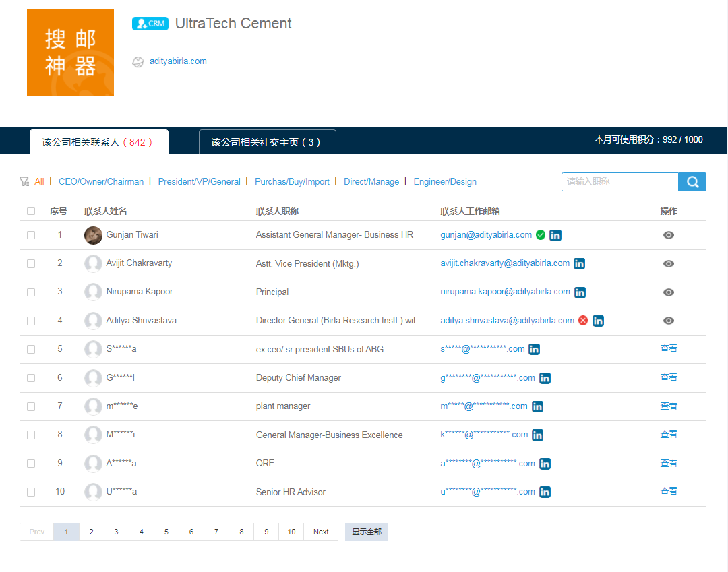Toggle eye icon for Nirupama Kapoor
This screenshot has height=572, width=728.
click(x=668, y=292)
